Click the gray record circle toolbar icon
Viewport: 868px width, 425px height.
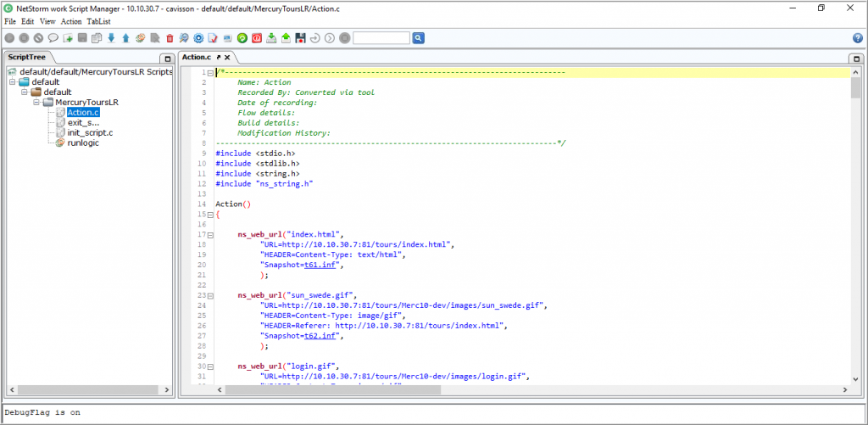click(9, 38)
